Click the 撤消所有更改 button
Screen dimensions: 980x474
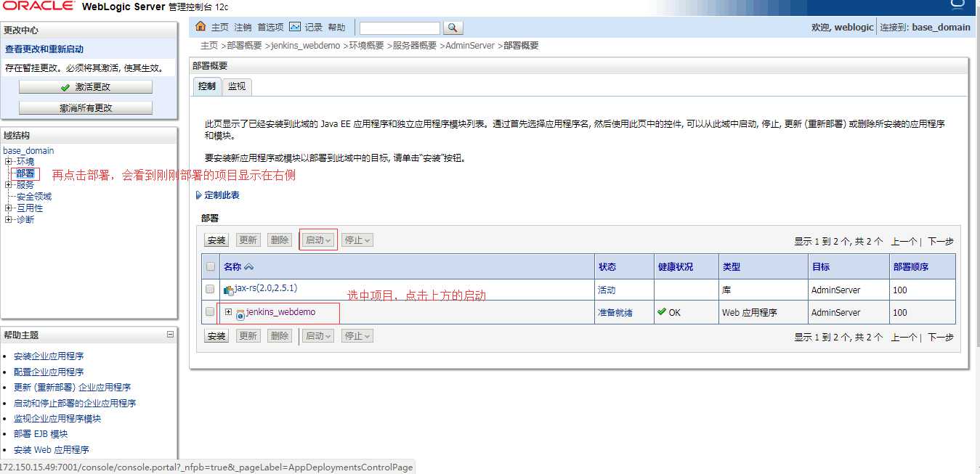(86, 107)
